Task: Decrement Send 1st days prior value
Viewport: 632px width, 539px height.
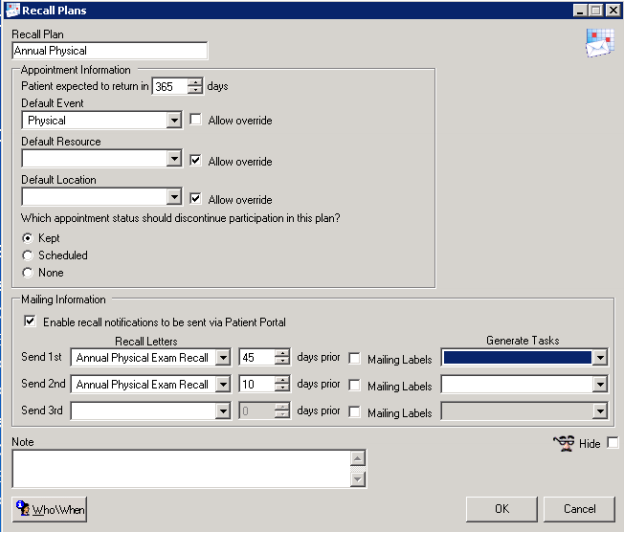Action: point(282,362)
